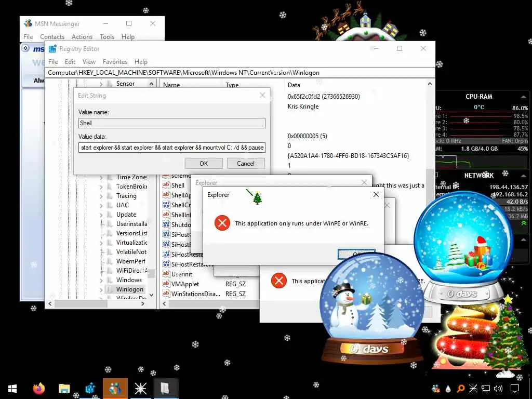The image size is (532, 399).
Task: Collapse the CPU-RAM gadget section
Action: click(x=524, y=97)
